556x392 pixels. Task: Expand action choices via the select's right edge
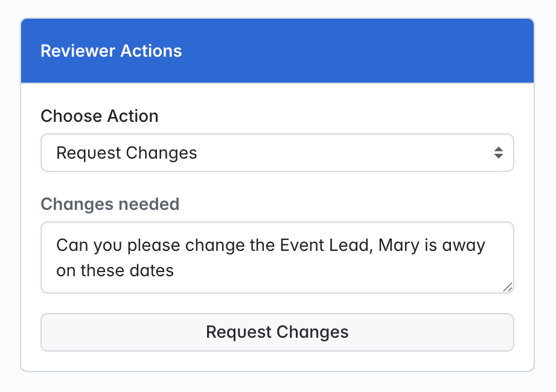(499, 153)
